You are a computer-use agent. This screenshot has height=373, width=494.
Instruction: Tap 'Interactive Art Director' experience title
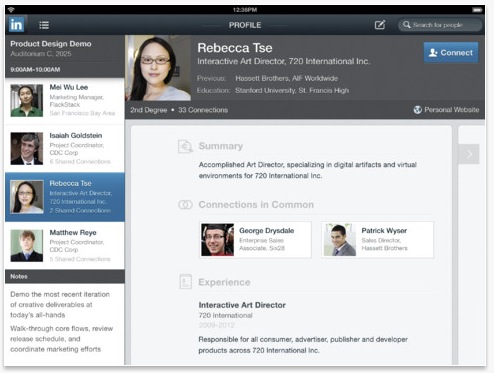[x=242, y=305]
